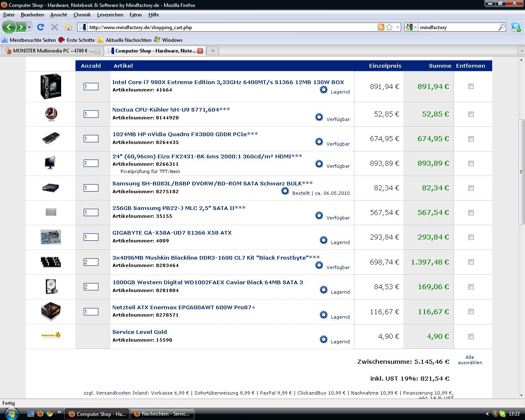Click the mindfactory search box
This screenshot has width=525, height=420.
(x=458, y=27)
